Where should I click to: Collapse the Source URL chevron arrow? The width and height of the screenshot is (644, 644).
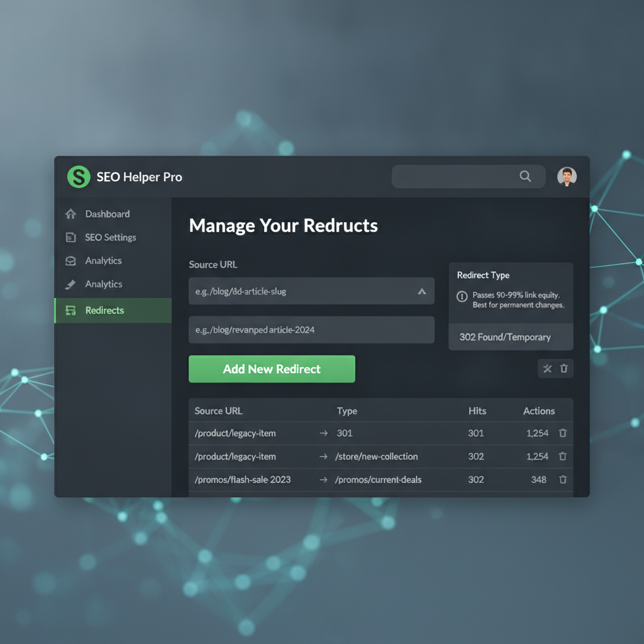click(x=422, y=292)
